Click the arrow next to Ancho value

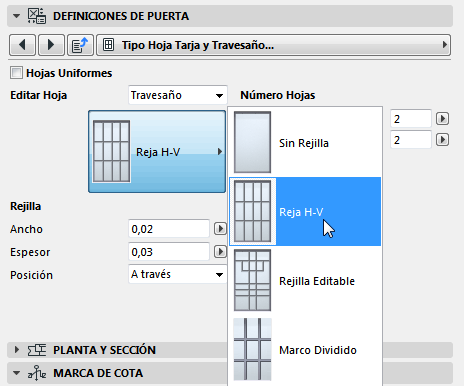(x=220, y=229)
